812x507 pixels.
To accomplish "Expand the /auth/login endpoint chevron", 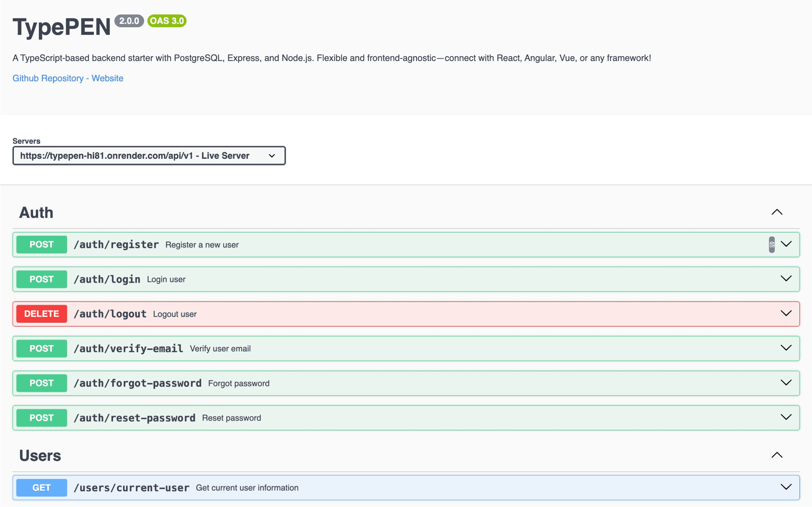I will coord(786,279).
